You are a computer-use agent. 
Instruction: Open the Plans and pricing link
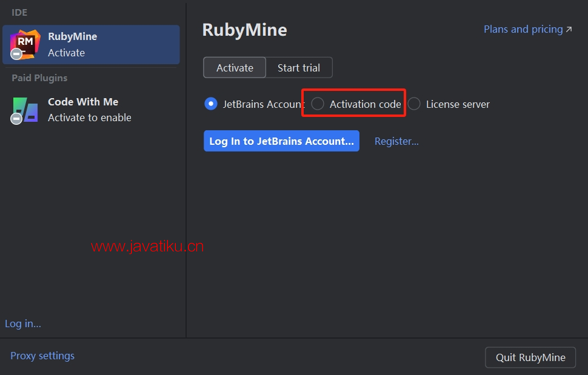tap(523, 30)
